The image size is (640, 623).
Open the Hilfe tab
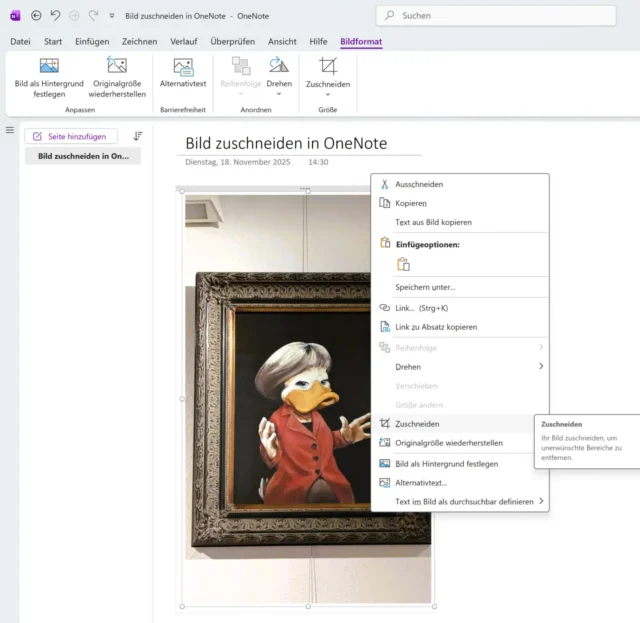318,41
